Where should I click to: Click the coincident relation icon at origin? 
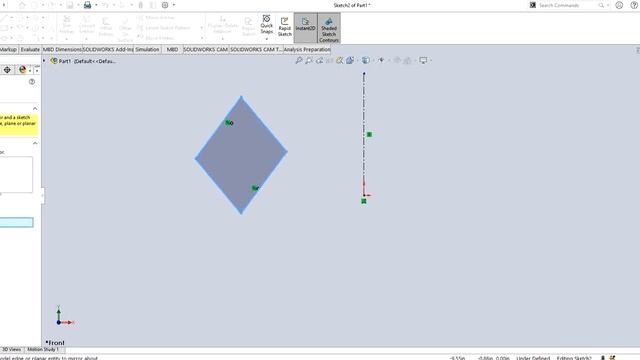click(x=364, y=201)
